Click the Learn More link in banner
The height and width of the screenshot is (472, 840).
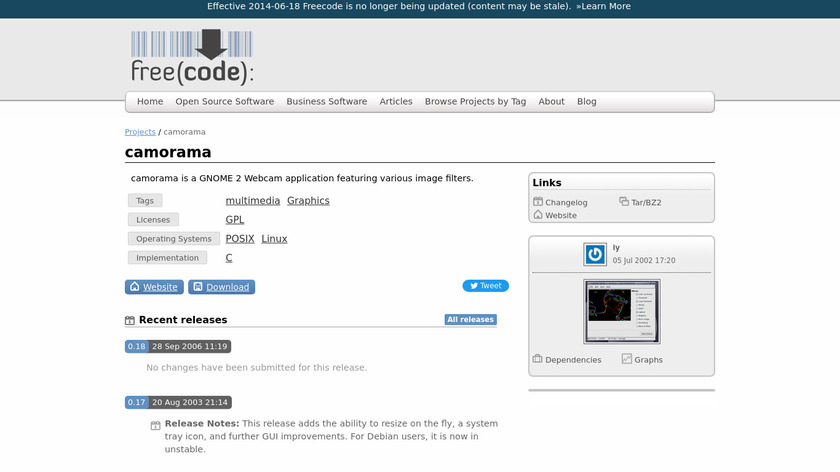tap(604, 6)
